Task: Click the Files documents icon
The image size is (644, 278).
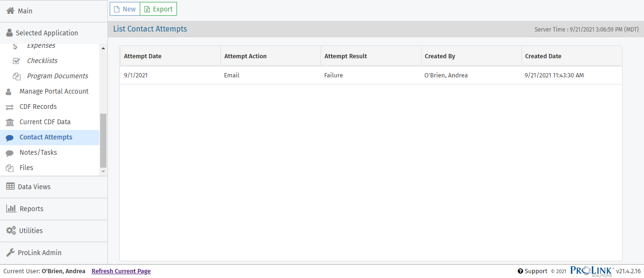Action: click(10, 168)
